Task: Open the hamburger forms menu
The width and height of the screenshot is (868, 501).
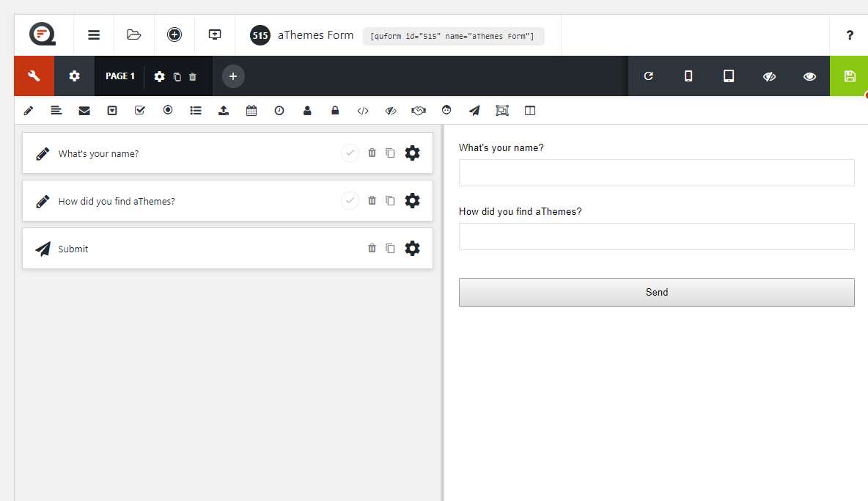Action: [x=94, y=35]
